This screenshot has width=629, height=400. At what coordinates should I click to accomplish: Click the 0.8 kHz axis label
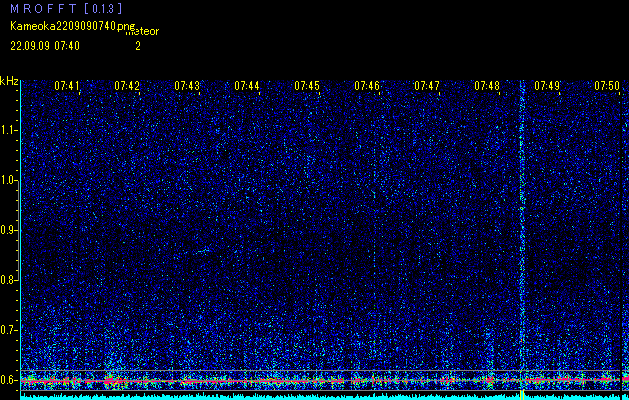[7, 280]
